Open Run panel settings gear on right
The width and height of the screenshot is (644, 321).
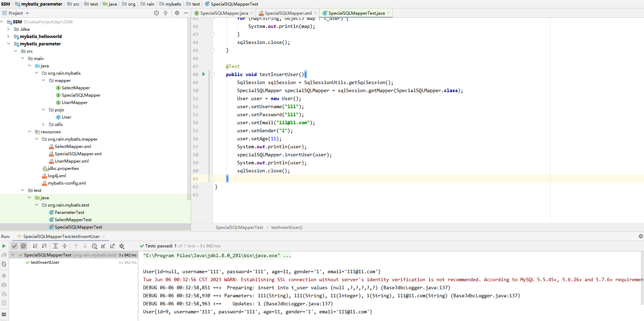(x=641, y=236)
